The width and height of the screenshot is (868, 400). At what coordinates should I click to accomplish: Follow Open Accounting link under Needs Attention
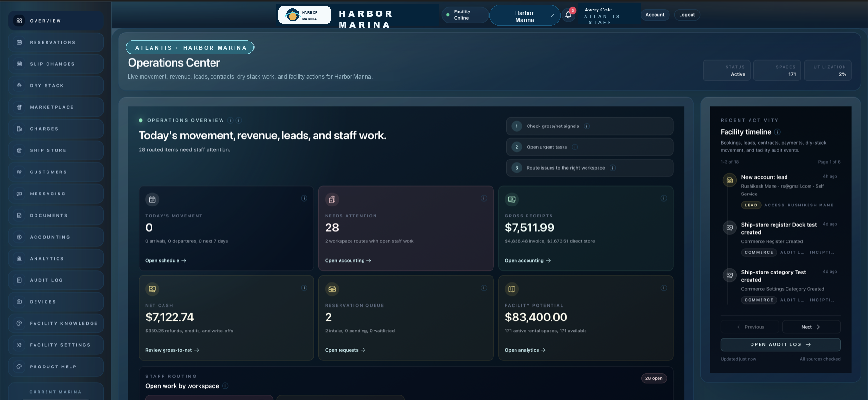click(x=348, y=261)
